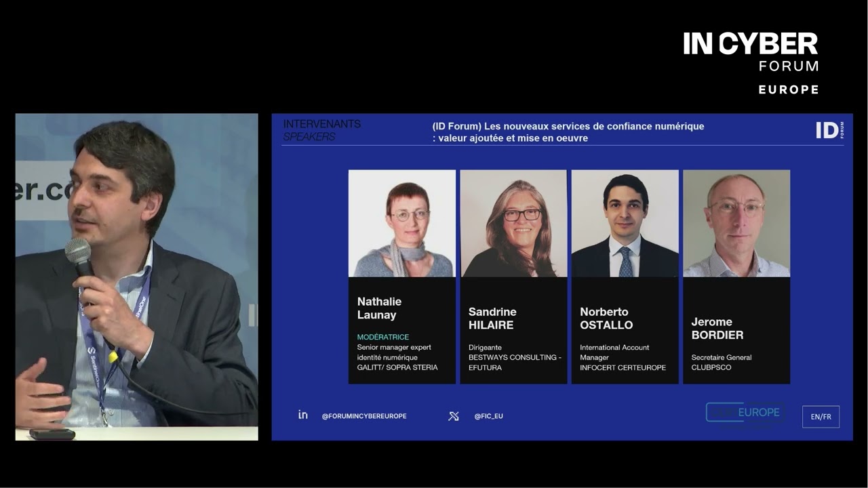
Task: Select Jerome Bordier's portrait photo
Action: point(736,223)
